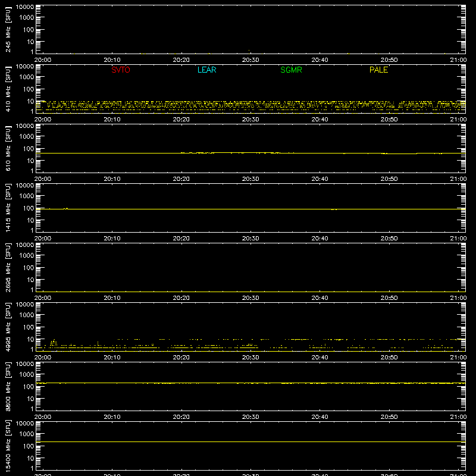Click 20:10 under the 410 MHz panel
This screenshot has width=476, height=476.
(x=112, y=120)
